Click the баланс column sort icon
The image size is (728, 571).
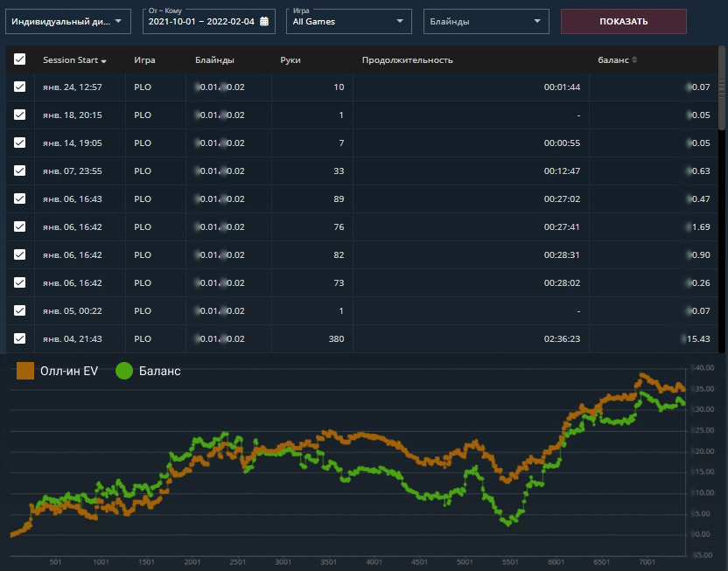tap(634, 60)
